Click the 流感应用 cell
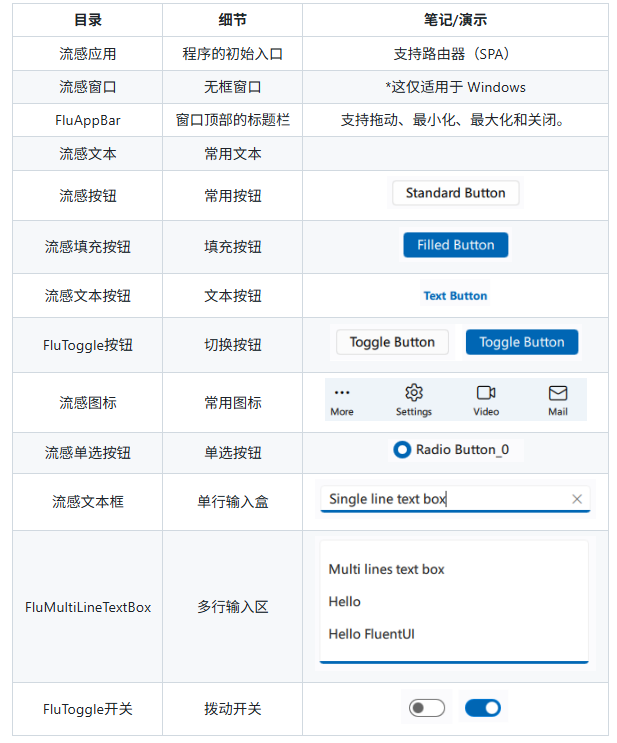 pos(88,54)
